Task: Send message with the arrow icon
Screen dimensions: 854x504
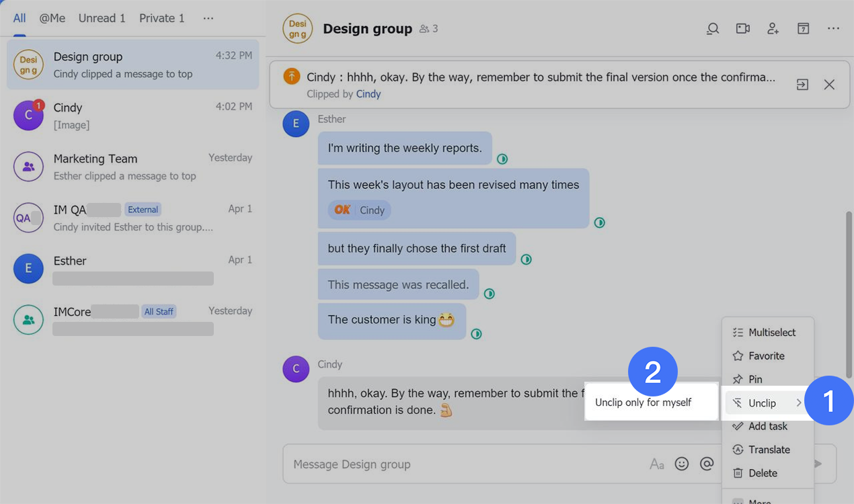Action: [818, 464]
